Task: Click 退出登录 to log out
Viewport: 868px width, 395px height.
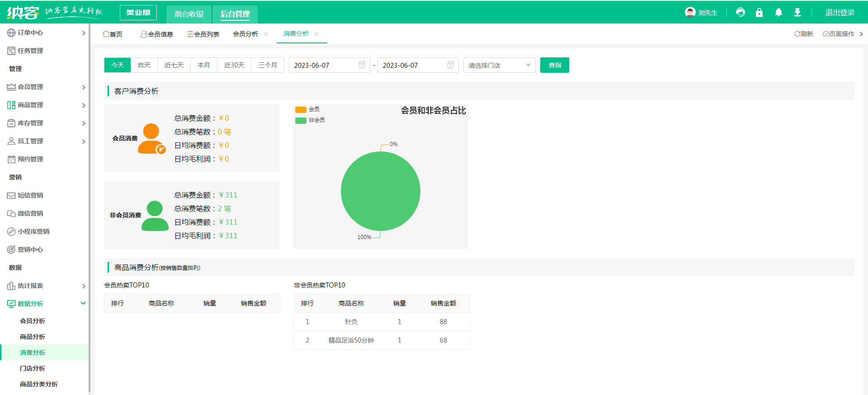Action: [840, 12]
